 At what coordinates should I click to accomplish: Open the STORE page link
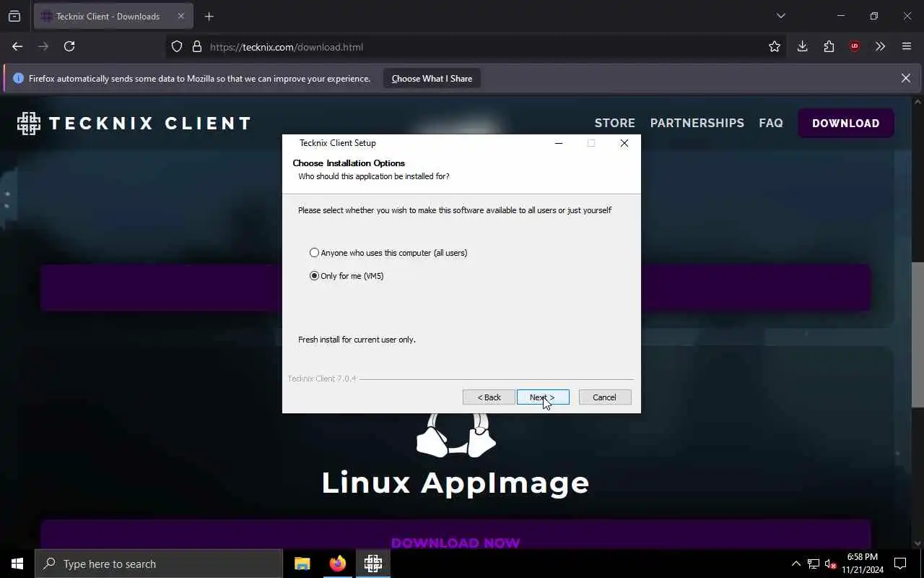pos(615,123)
